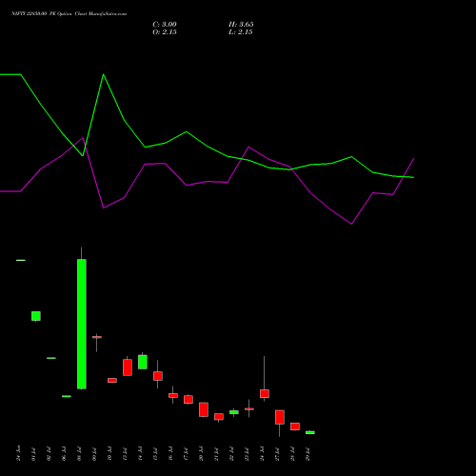
Task: Click the "08 Jul" date label
Action: (x=79, y=454)
